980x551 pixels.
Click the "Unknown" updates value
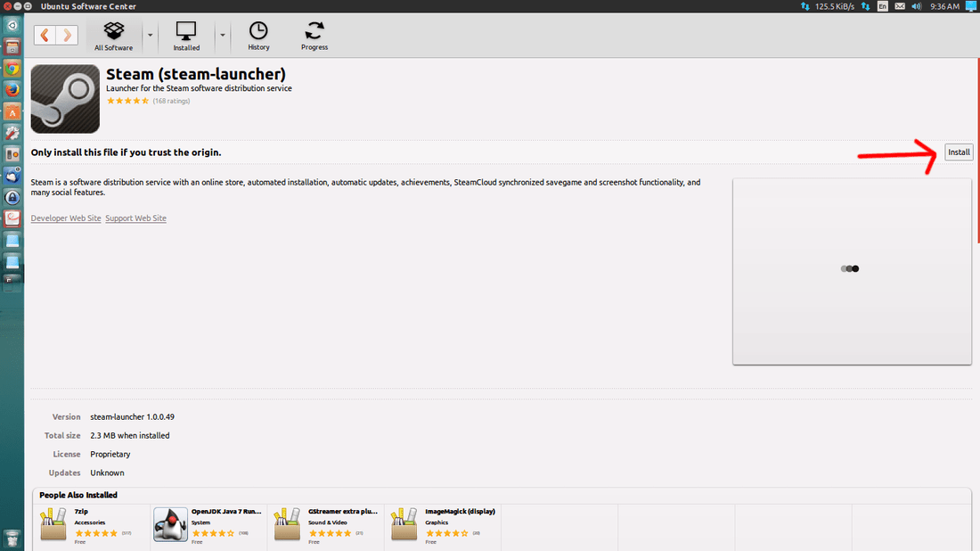click(107, 473)
